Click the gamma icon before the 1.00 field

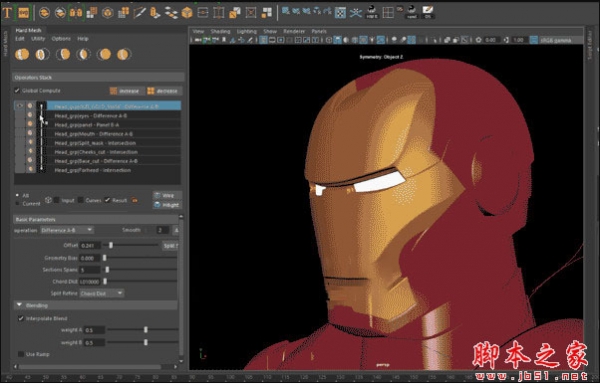coord(506,40)
